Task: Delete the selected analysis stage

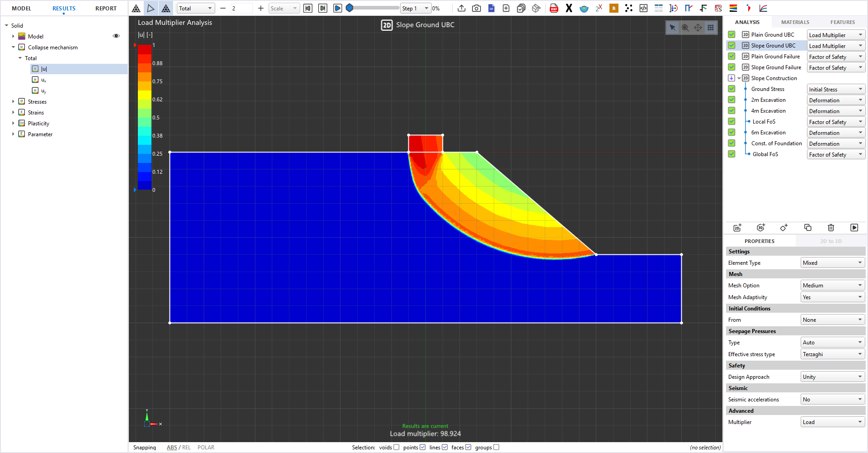Action: (831, 228)
